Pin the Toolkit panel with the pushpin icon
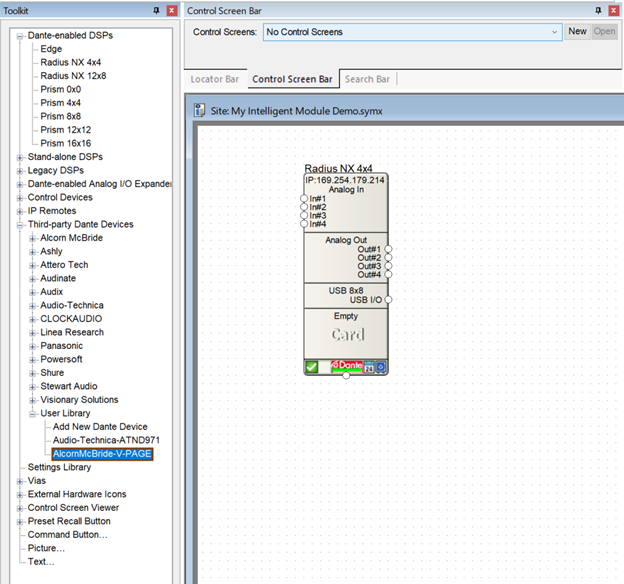This screenshot has height=584, width=624. (156, 10)
